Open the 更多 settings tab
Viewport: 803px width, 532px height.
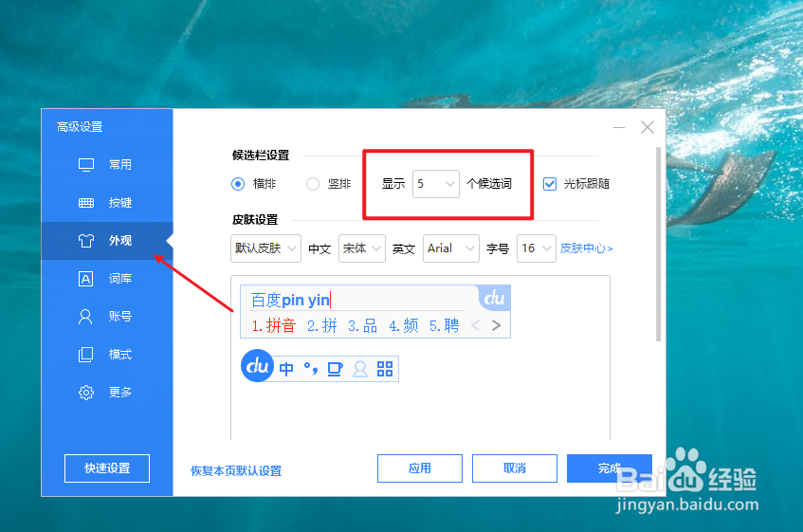point(107,393)
